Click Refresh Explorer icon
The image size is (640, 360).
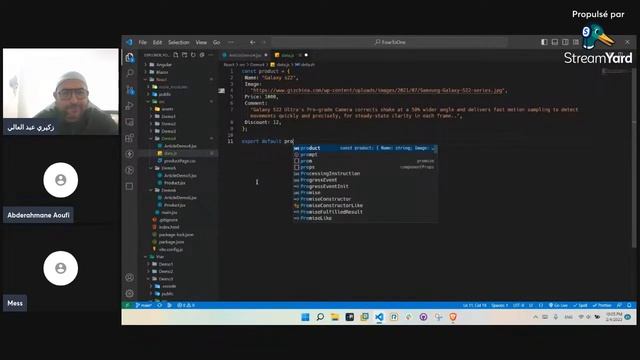[x=193, y=55]
